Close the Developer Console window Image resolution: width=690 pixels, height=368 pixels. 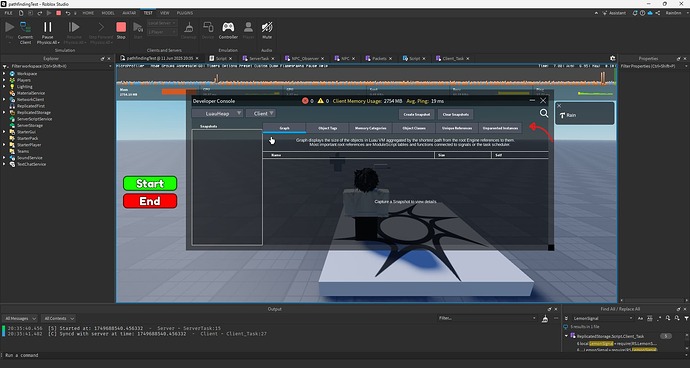coord(543,101)
